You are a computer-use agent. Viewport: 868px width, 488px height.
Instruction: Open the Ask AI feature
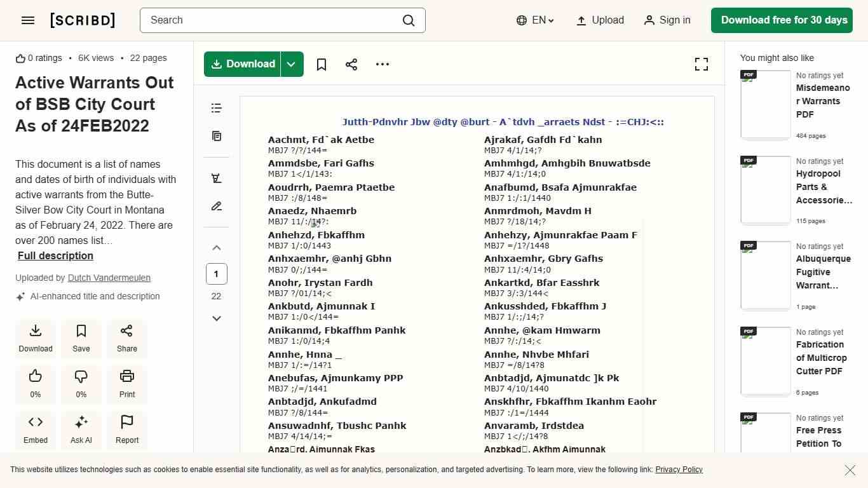81,430
